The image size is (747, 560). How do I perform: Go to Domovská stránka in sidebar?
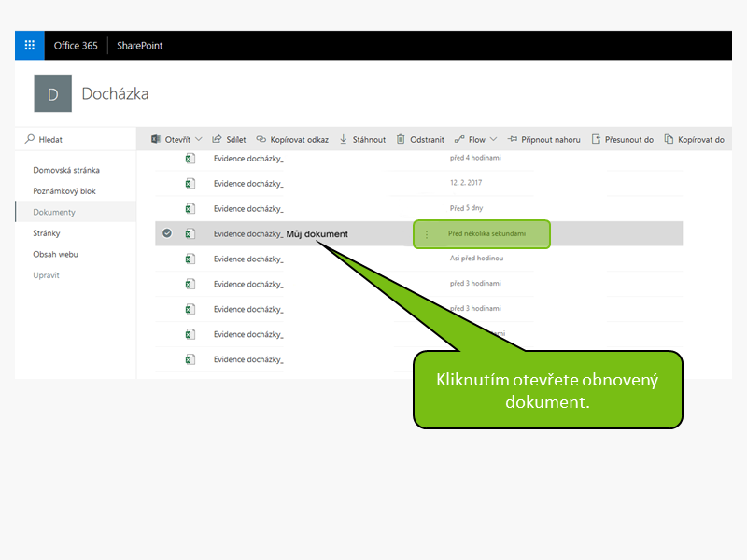coord(66,170)
